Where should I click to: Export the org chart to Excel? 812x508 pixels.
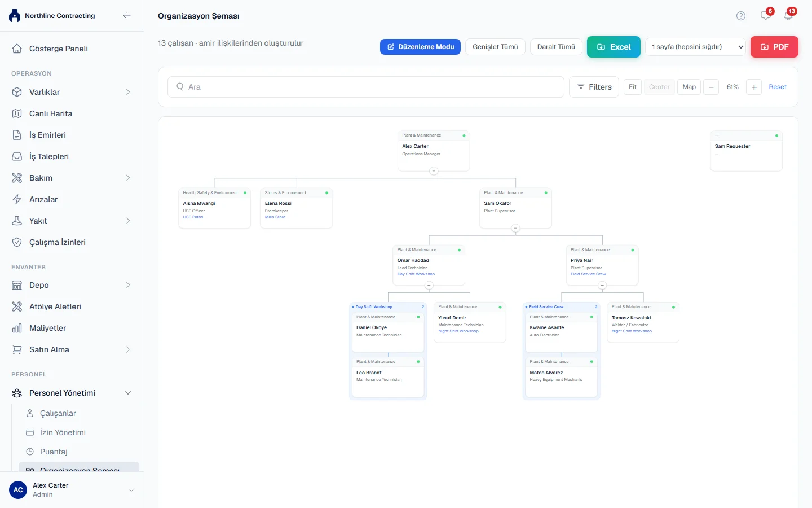614,47
